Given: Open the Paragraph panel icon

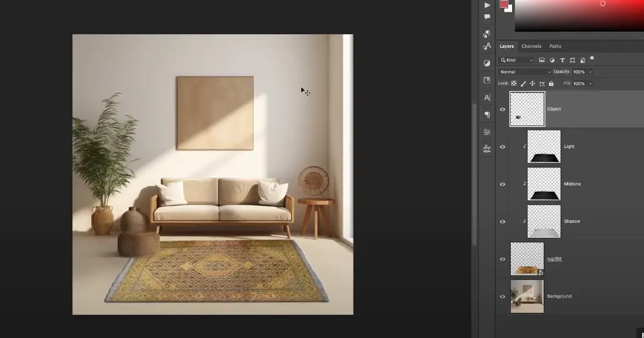Looking at the screenshot, I should 487,114.
